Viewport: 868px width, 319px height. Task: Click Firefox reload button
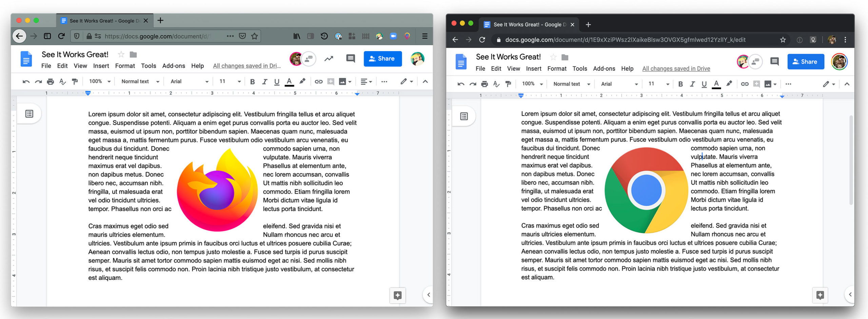(x=61, y=36)
